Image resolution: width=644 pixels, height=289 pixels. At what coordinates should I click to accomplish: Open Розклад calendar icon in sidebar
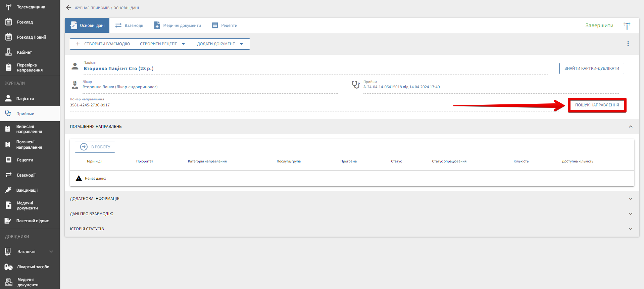click(9, 22)
